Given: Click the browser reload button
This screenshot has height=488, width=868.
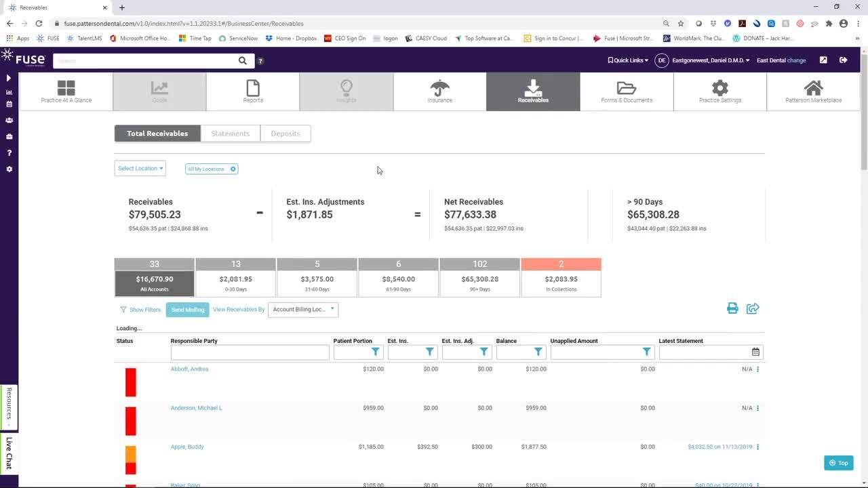Looking at the screenshot, I should coord(39,23).
